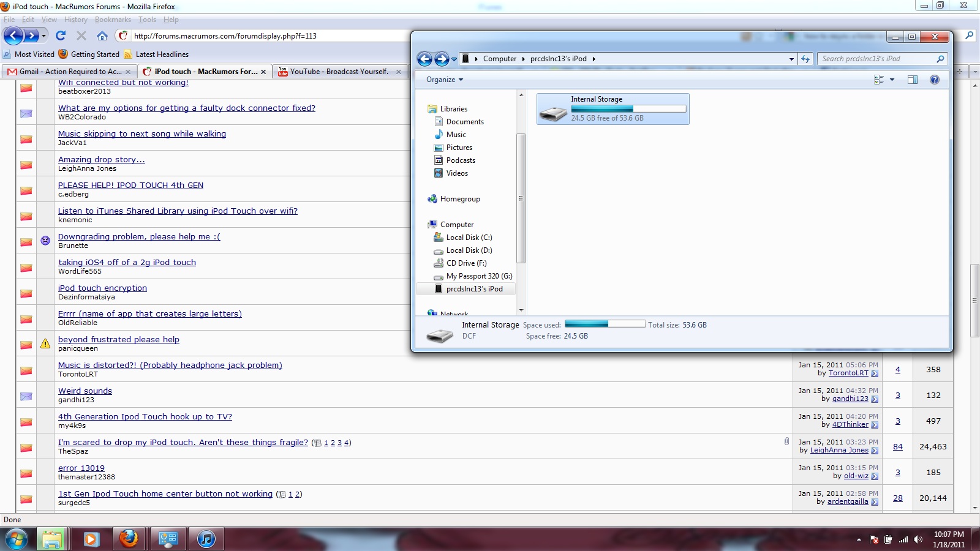Expand the Organize menu in Explorer
980x551 pixels.
[x=445, y=80]
